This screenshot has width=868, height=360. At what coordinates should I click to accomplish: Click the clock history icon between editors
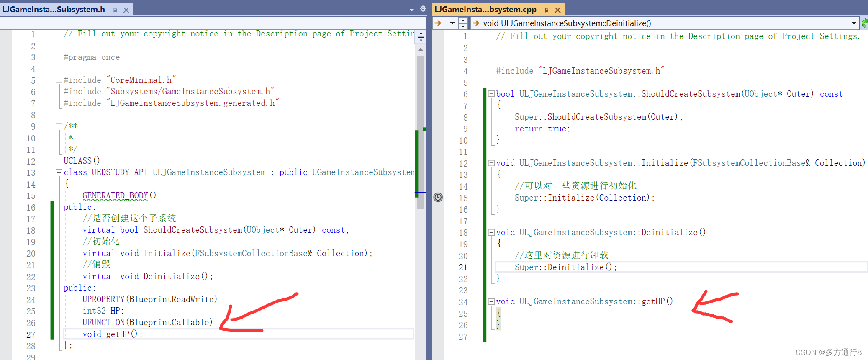[x=438, y=197]
